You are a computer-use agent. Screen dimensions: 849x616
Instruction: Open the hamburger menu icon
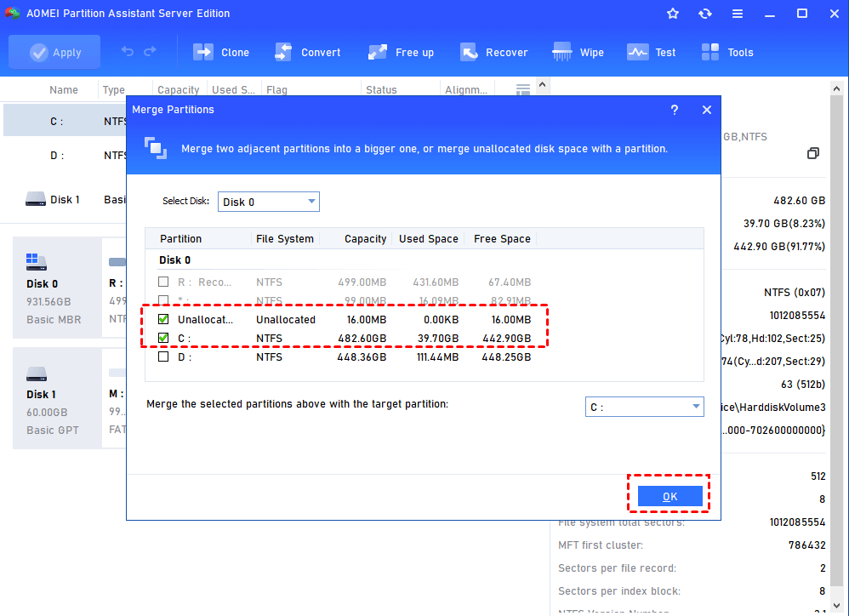pos(738,14)
